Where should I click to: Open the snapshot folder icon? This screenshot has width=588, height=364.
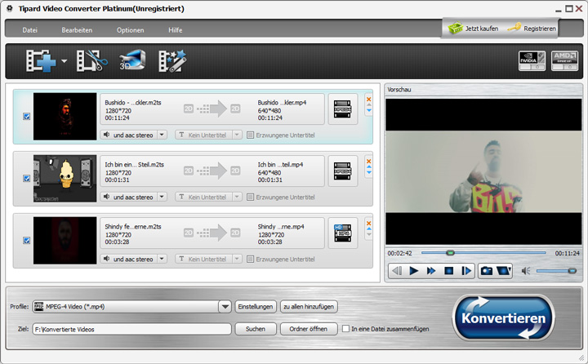coord(504,270)
